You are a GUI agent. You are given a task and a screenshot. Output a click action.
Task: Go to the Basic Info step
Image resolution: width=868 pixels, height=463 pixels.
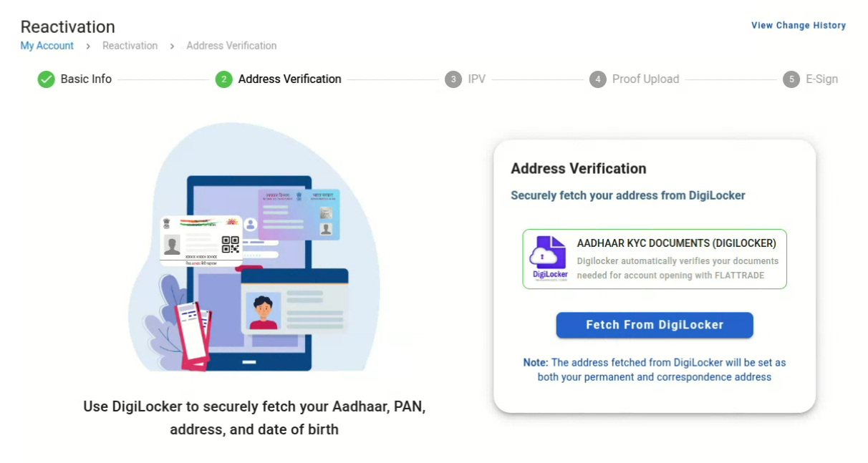(86, 79)
